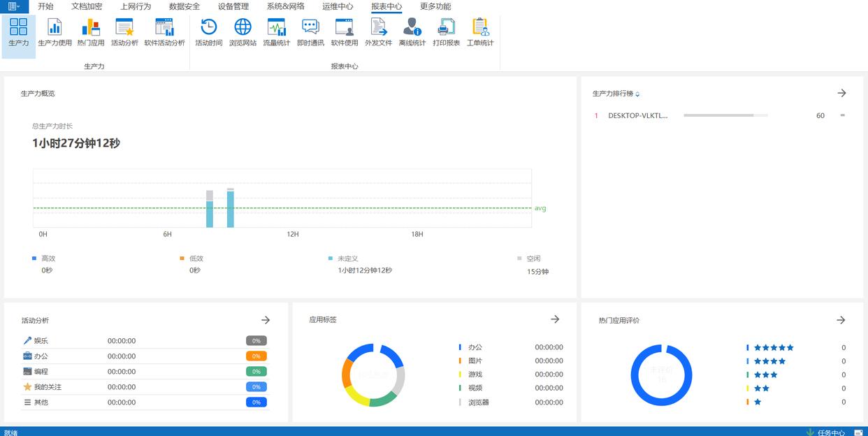This screenshot has height=436, width=868.
Task: Expand the 生产力排行榜 sort dropdown
Action: tap(637, 94)
